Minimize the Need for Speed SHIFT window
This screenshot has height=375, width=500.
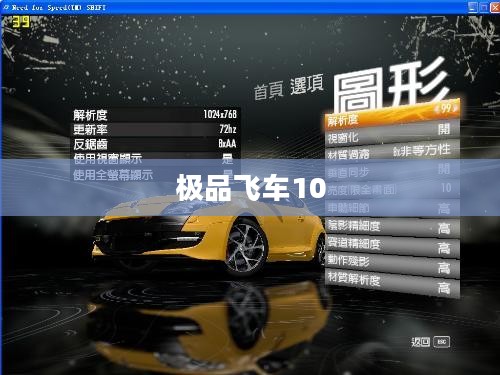(x=472, y=7)
